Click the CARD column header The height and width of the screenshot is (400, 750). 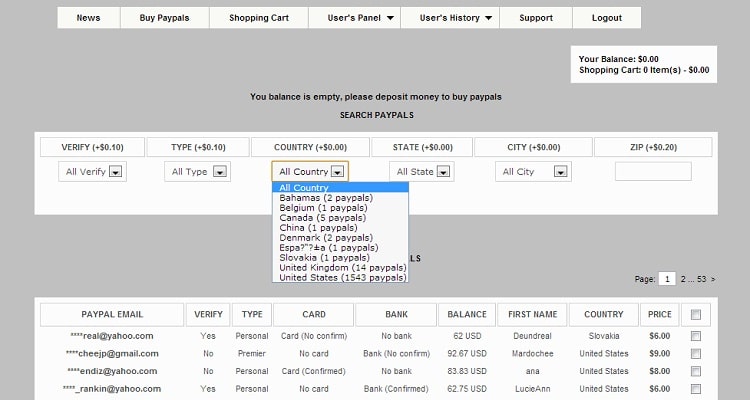point(314,314)
